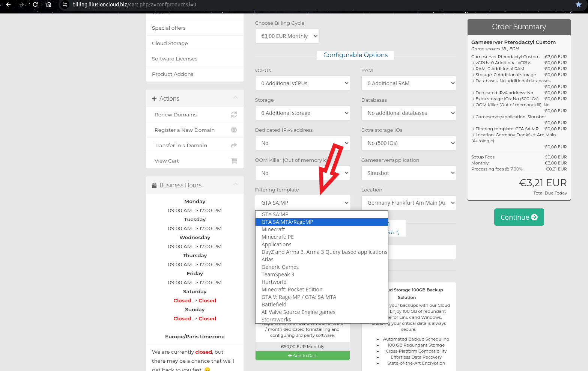
Task: Click the €50,00 EUR Monthly price
Action: point(302,347)
